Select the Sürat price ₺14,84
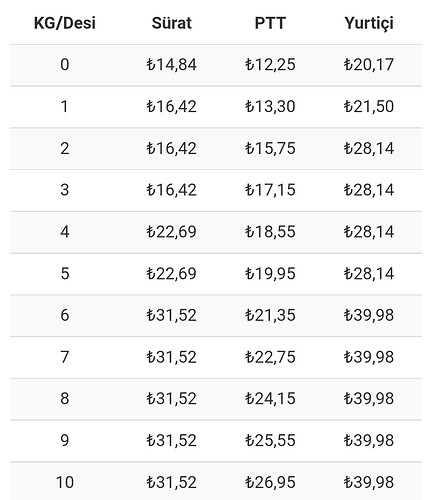The width and height of the screenshot is (430, 500). 172,65
